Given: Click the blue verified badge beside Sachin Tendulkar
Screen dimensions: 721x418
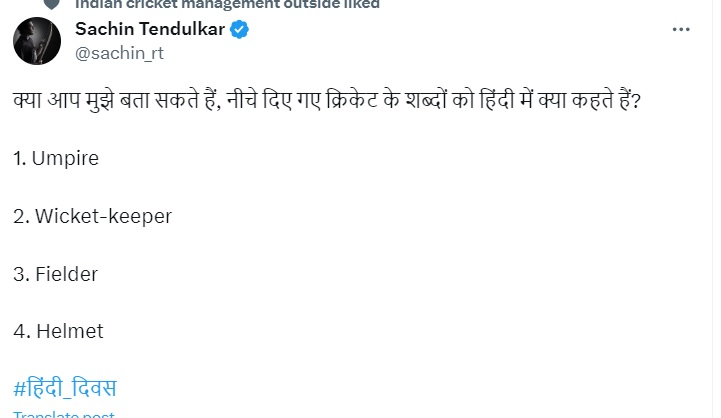Looking at the screenshot, I should 240,30.
